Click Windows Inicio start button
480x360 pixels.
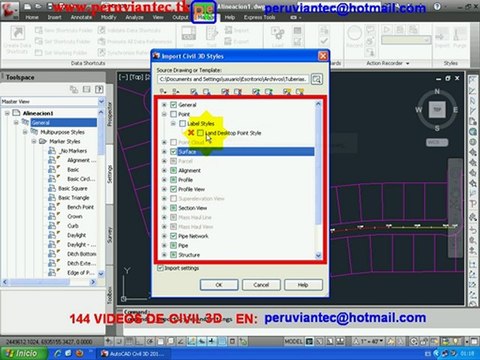point(23,353)
